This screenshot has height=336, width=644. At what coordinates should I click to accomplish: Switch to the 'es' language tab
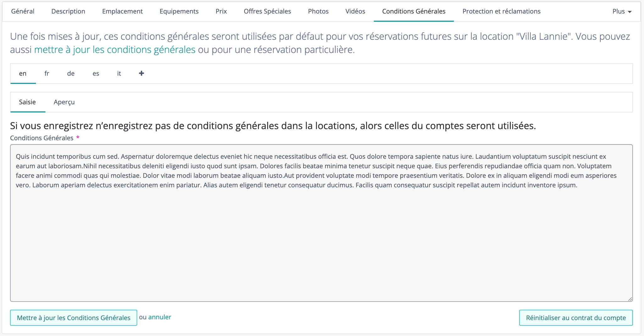[96, 74]
